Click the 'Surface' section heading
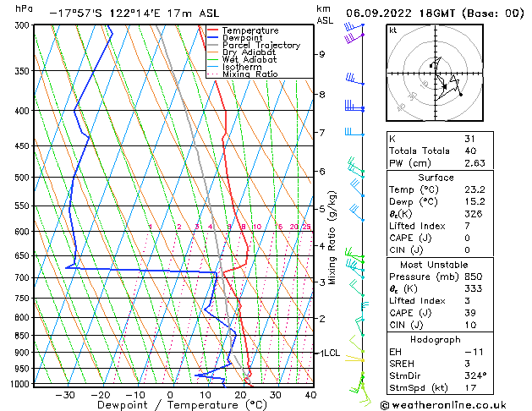The height and width of the screenshot is (411, 532). coord(436,178)
